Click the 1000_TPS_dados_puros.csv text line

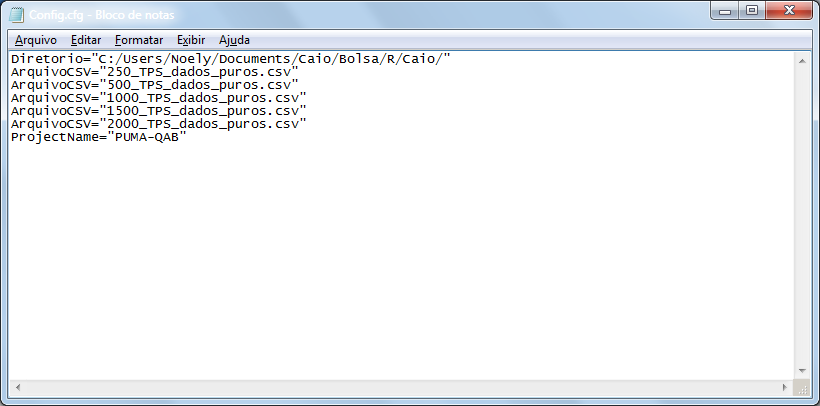(x=159, y=98)
